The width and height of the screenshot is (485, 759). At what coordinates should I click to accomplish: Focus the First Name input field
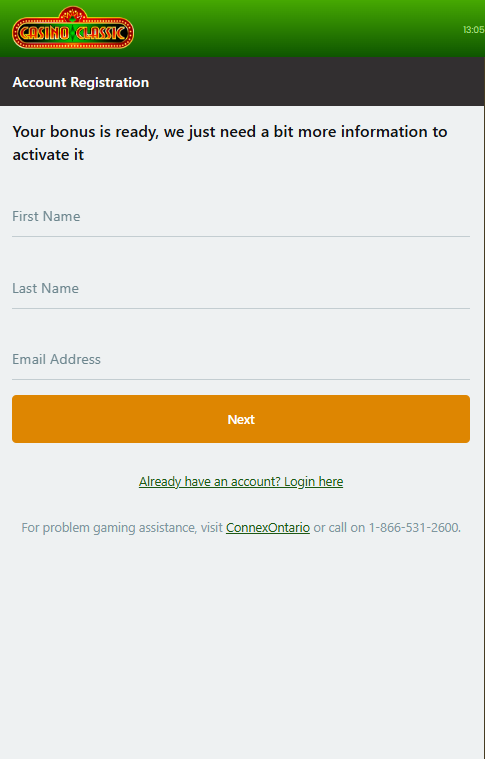[x=241, y=216]
